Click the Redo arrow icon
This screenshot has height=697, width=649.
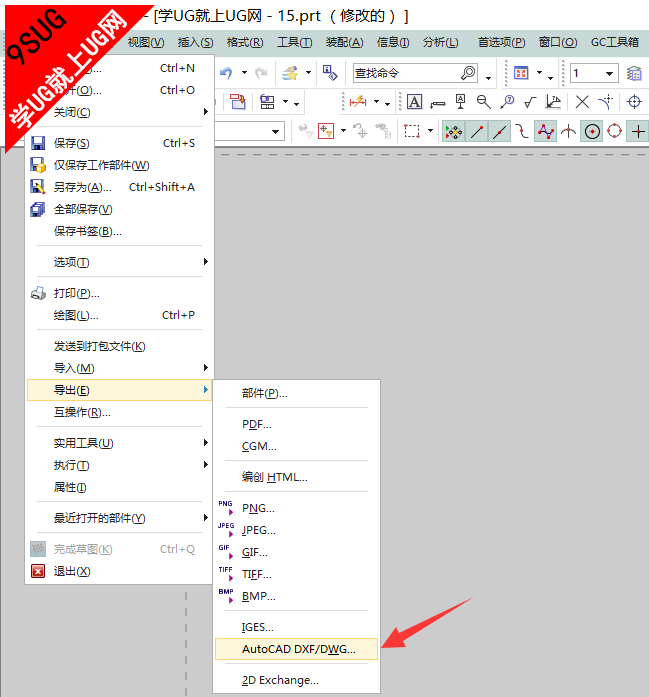pyautogui.click(x=261, y=73)
